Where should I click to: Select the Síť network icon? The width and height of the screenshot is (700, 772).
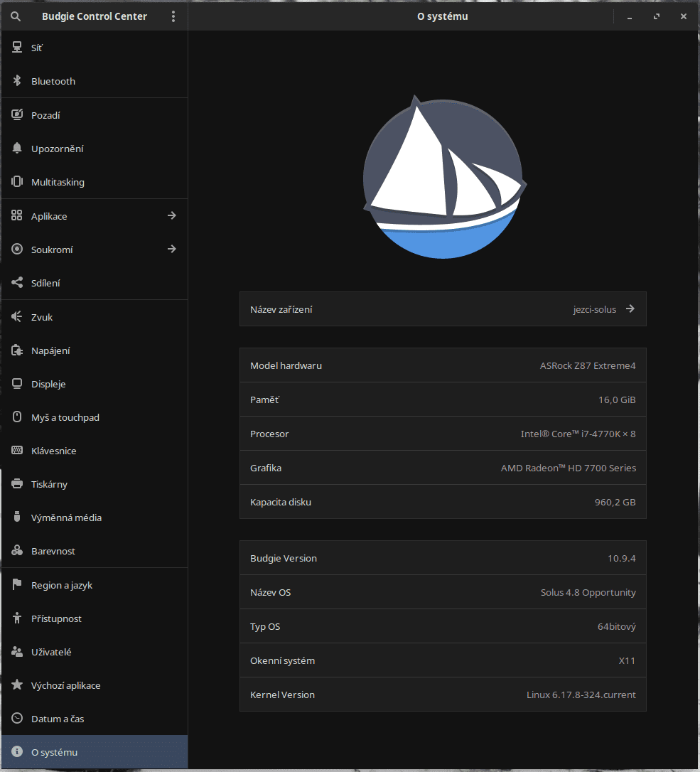click(17, 47)
